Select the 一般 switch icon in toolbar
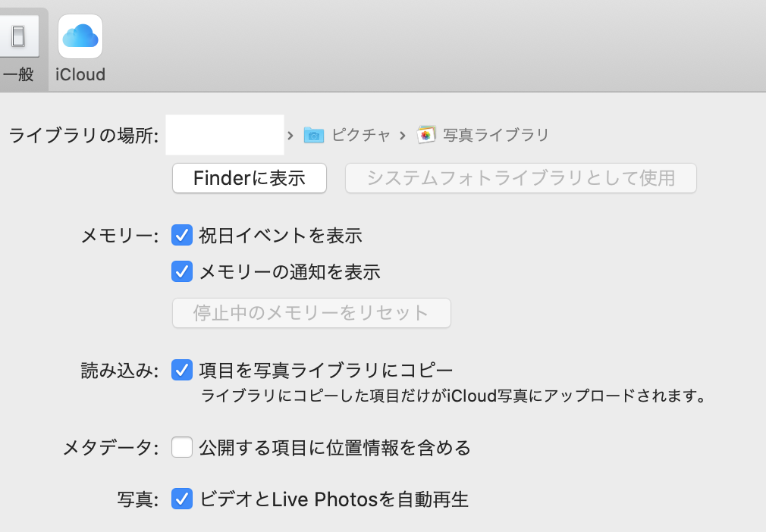Viewport: 766px width, 532px height. click(x=19, y=36)
